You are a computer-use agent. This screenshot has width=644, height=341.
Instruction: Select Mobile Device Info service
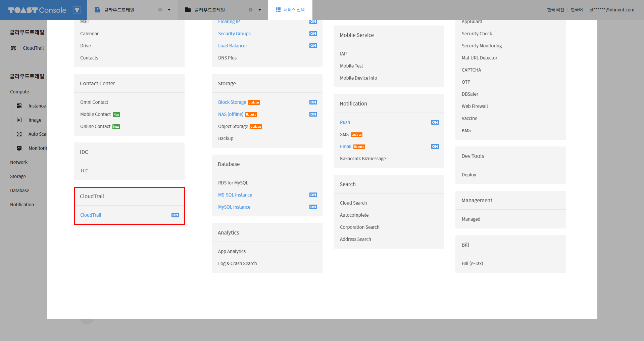coord(358,78)
